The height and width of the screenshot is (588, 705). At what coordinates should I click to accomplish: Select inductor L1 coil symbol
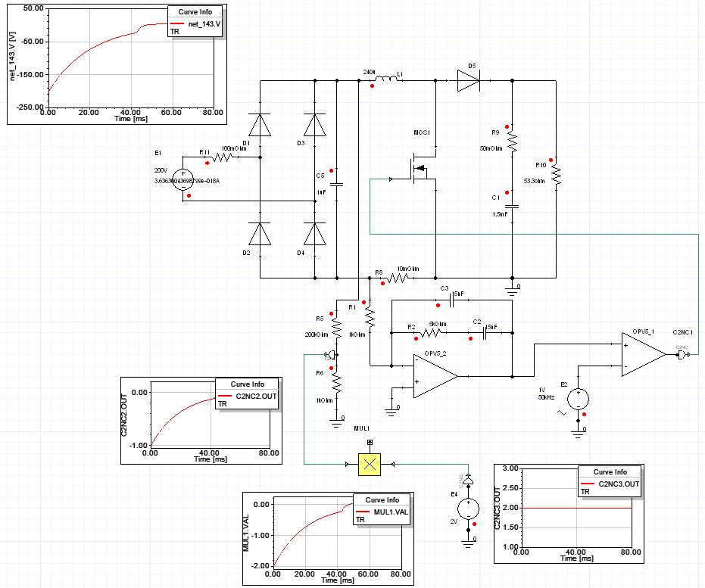tap(386, 79)
